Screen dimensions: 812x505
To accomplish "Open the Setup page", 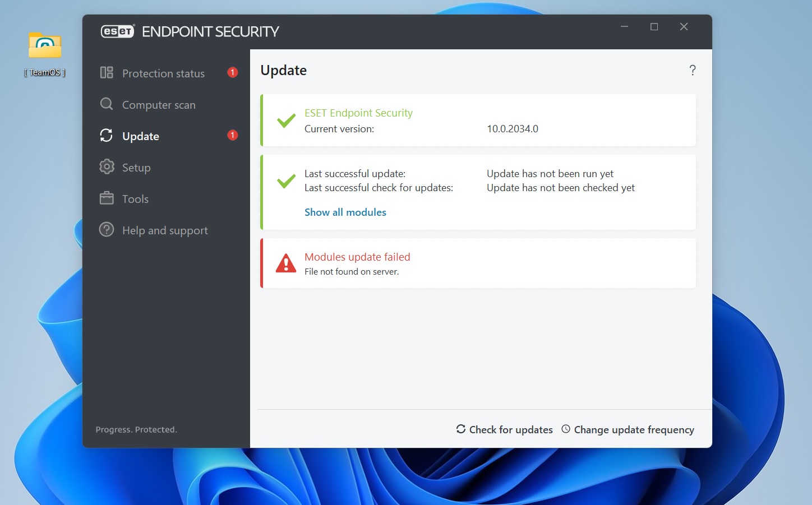I will 136,168.
